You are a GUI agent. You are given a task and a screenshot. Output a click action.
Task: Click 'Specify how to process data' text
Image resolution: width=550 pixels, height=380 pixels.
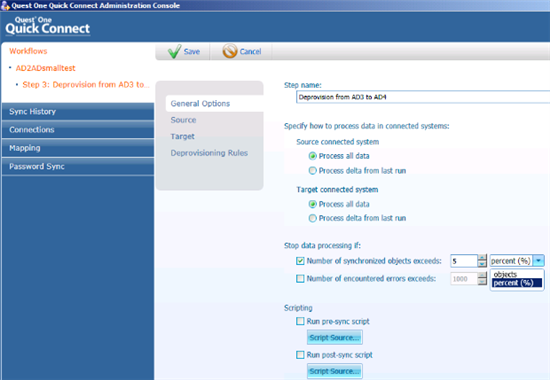tap(367, 126)
